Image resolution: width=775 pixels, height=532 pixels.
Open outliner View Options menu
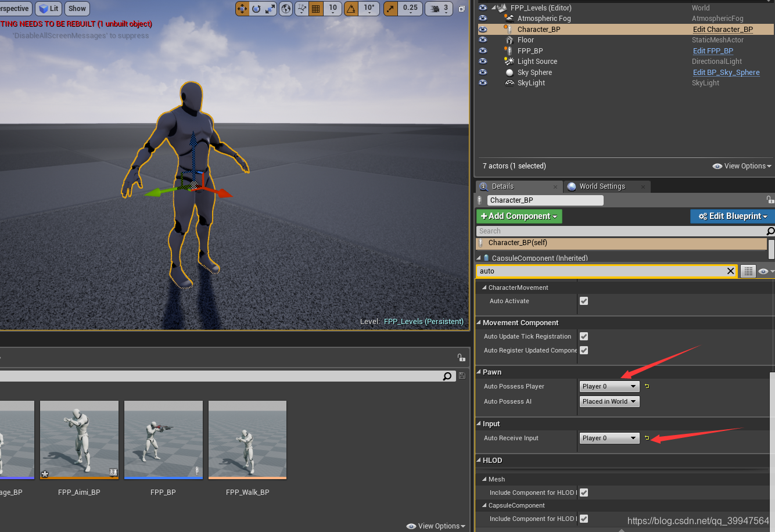(x=742, y=166)
